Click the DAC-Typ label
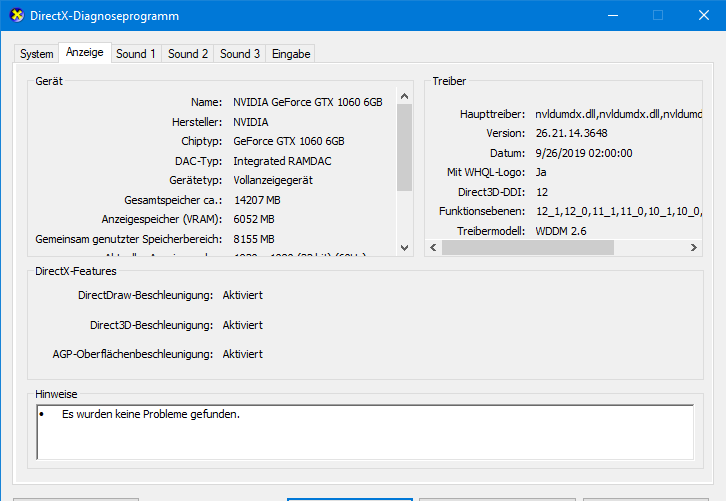The height and width of the screenshot is (501, 726). [x=198, y=161]
